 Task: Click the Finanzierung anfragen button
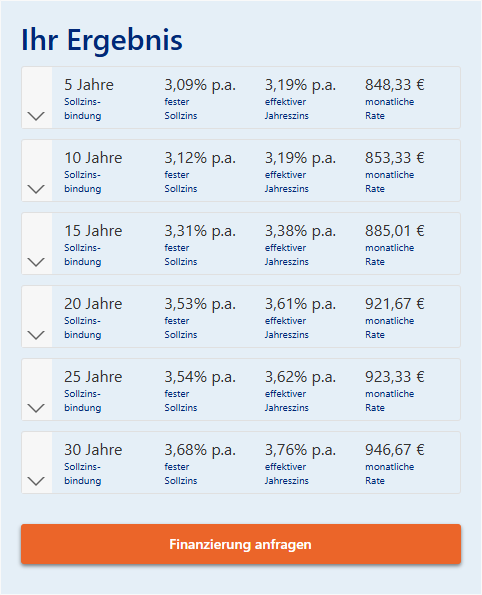pyautogui.click(x=241, y=544)
